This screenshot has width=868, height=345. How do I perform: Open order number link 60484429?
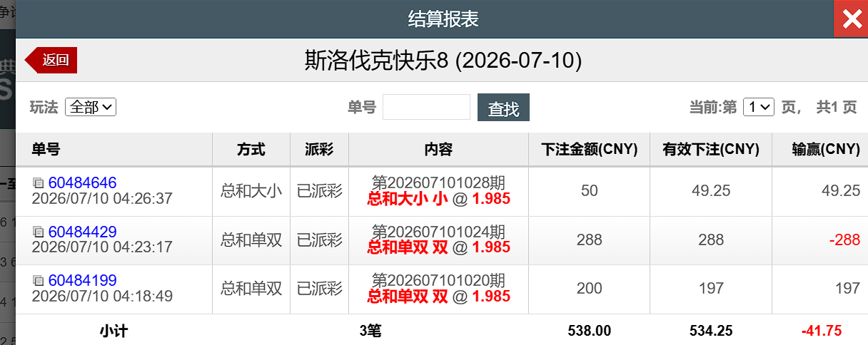(82, 232)
